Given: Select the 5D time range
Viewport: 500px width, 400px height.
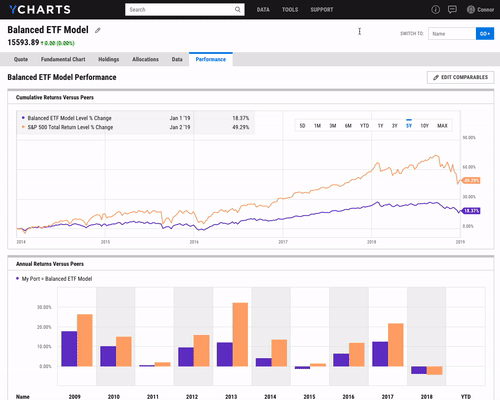Looking at the screenshot, I should pos(302,126).
